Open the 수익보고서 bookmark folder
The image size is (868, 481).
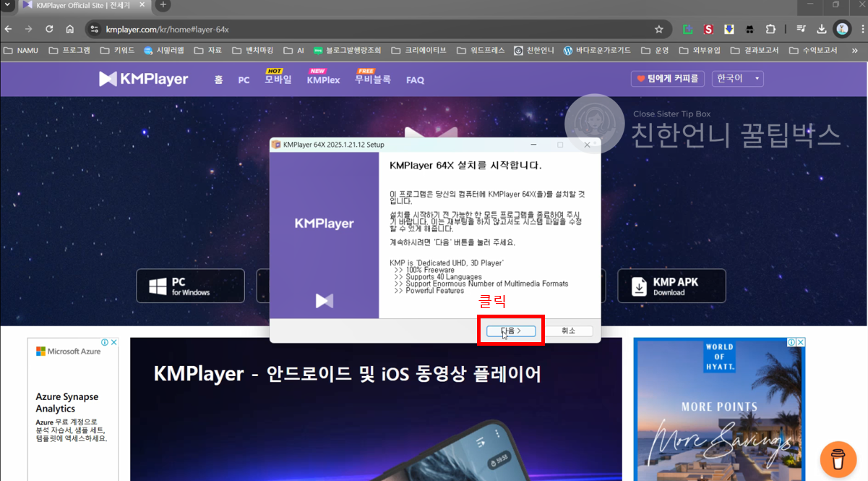click(814, 51)
